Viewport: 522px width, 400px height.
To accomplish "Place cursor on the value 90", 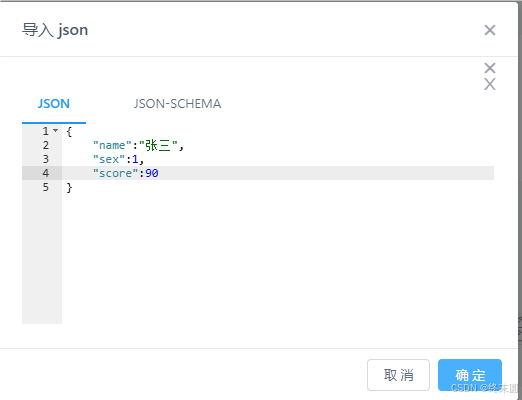I will (152, 173).
